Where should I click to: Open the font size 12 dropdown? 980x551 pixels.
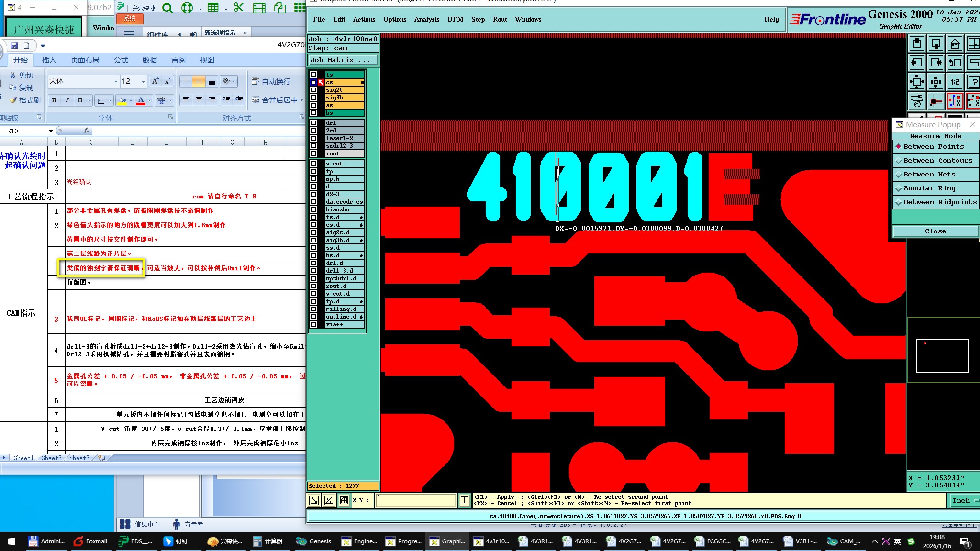click(x=143, y=82)
